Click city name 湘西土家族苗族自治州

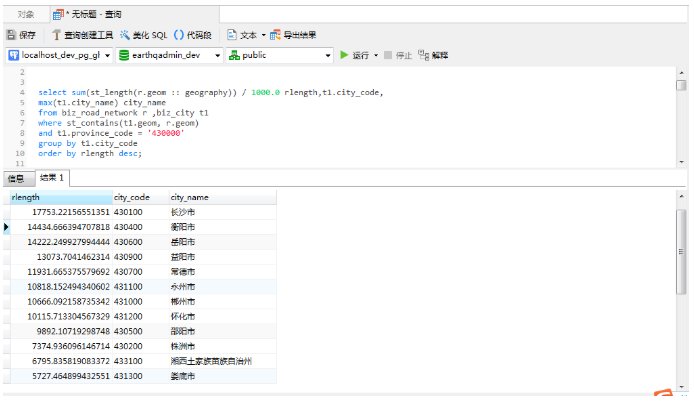coord(223,361)
